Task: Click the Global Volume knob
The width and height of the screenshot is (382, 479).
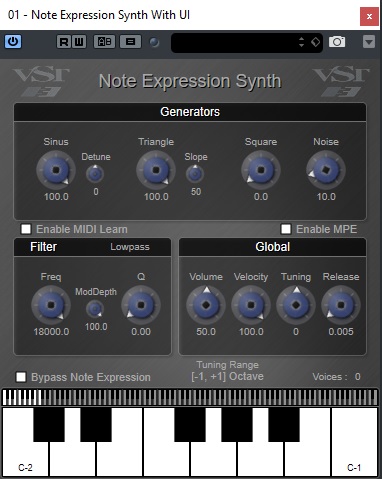Action: click(x=206, y=305)
